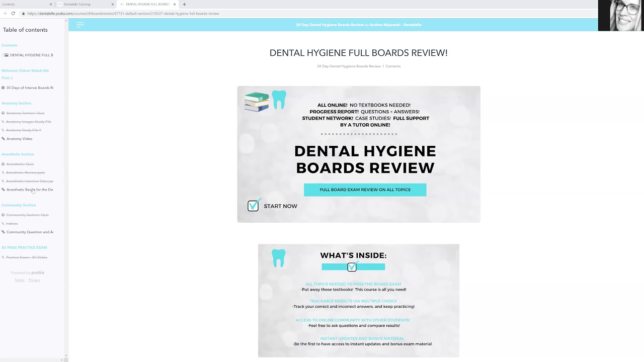
Task: Click FULL BOARD EXAM REVIEW ON ALL TOPICS button
Action: [x=365, y=190]
